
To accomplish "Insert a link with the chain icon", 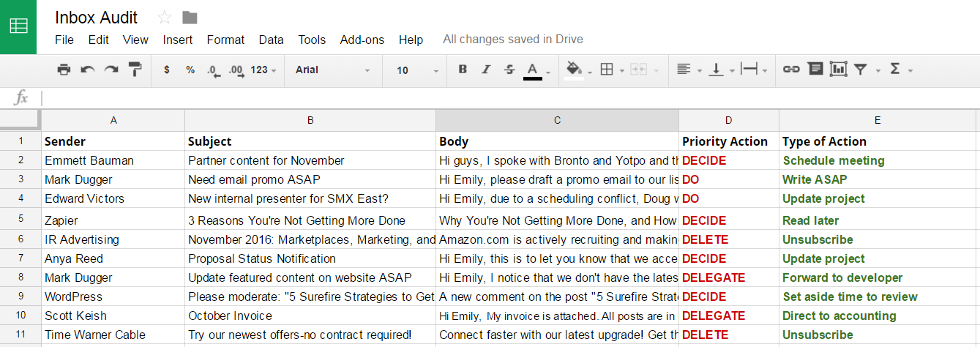I will pyautogui.click(x=791, y=70).
